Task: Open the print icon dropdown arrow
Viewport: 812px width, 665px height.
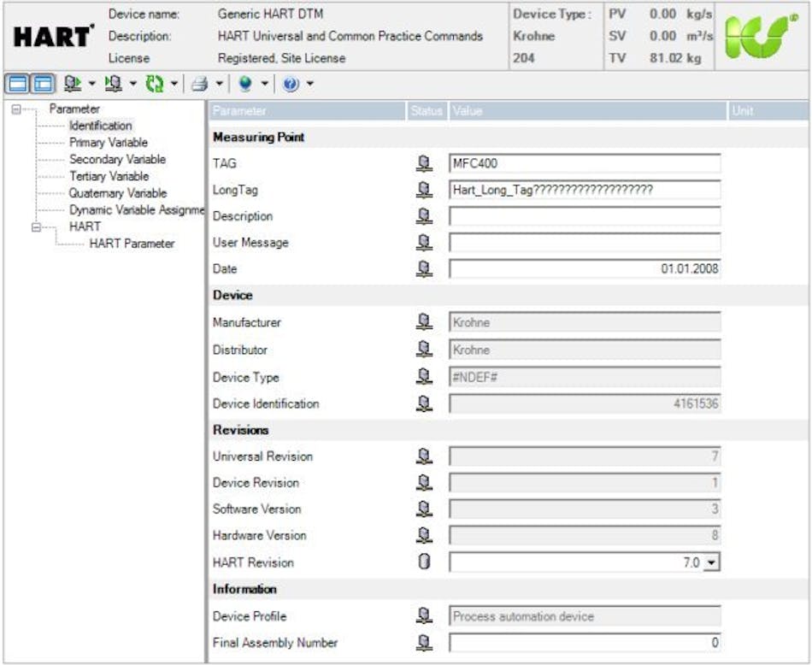Action: (220, 83)
